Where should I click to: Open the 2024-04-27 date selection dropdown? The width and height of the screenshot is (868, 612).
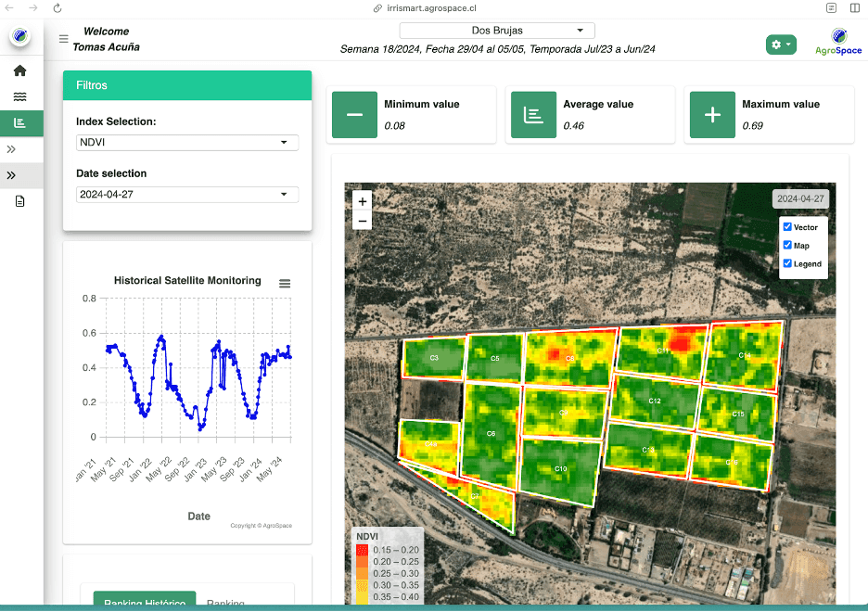tap(187, 194)
